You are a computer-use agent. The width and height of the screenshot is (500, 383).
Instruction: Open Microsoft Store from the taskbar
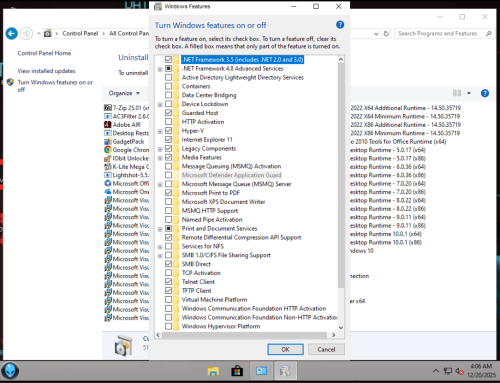point(237,371)
